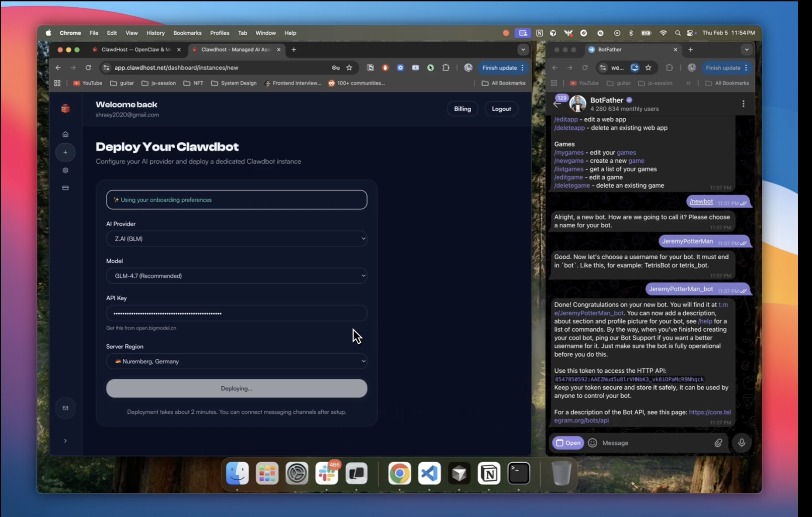The height and width of the screenshot is (517, 812).
Task: Open settings gear in ClawdHost sidebar
Action: 65,170
